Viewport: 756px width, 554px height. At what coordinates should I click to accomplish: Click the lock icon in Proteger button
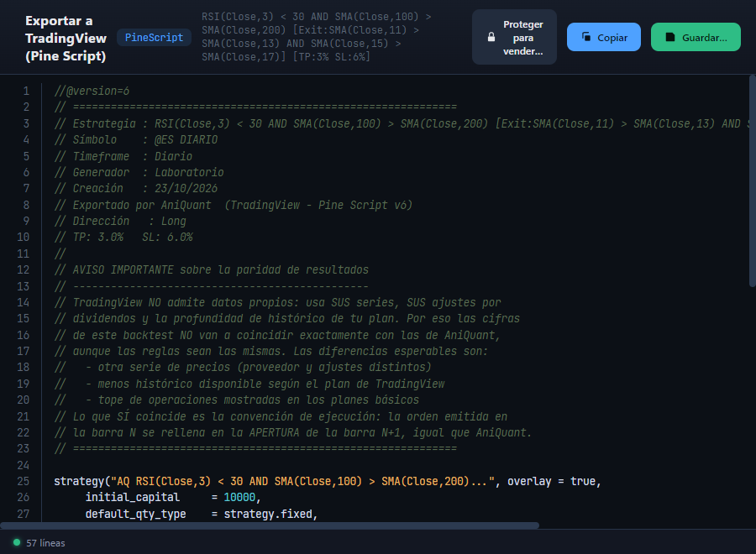point(491,37)
